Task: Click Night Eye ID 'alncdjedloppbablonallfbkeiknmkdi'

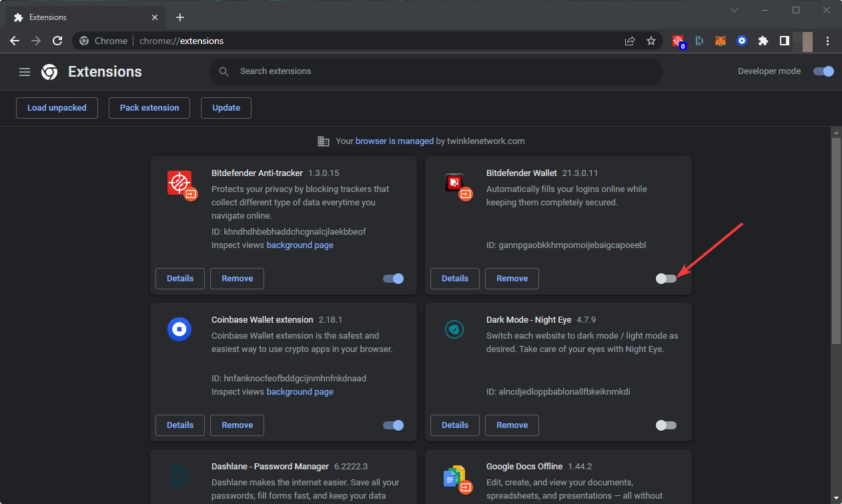Action: click(564, 392)
